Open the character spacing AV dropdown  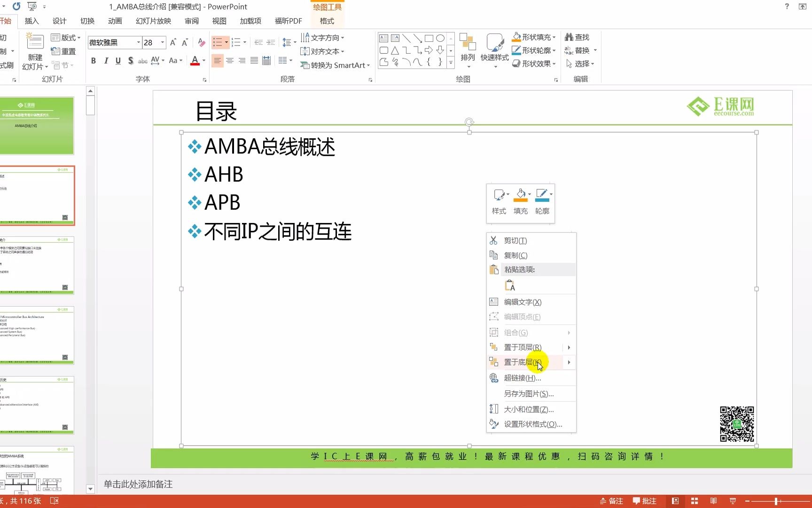[157, 61]
